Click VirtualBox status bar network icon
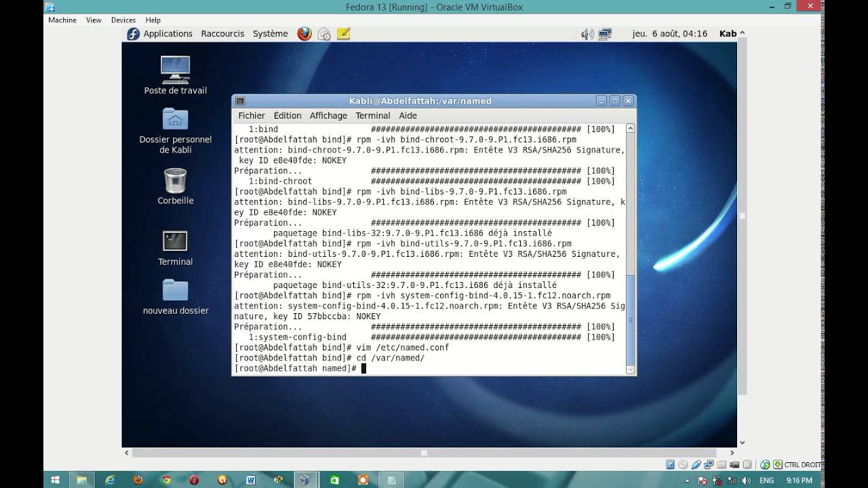Viewport: 868px width, 488px height. (708, 464)
